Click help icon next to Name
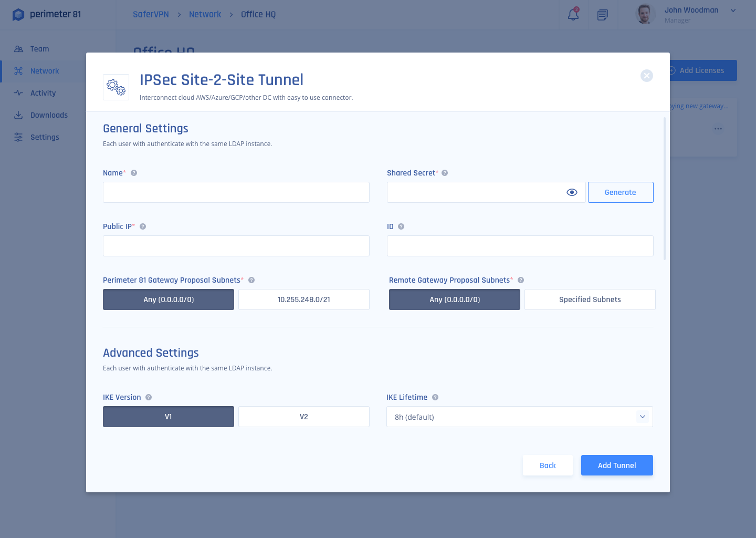The width and height of the screenshot is (756, 538). (134, 173)
